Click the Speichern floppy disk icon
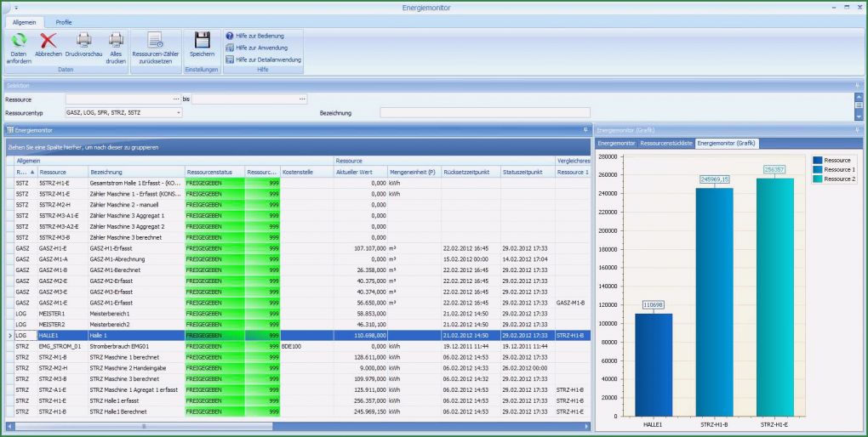 tap(202, 40)
